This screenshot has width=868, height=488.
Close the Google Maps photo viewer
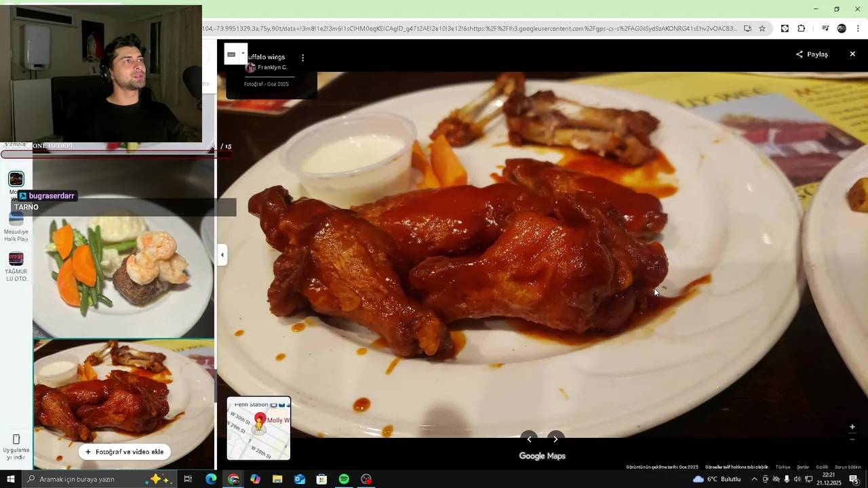click(852, 54)
